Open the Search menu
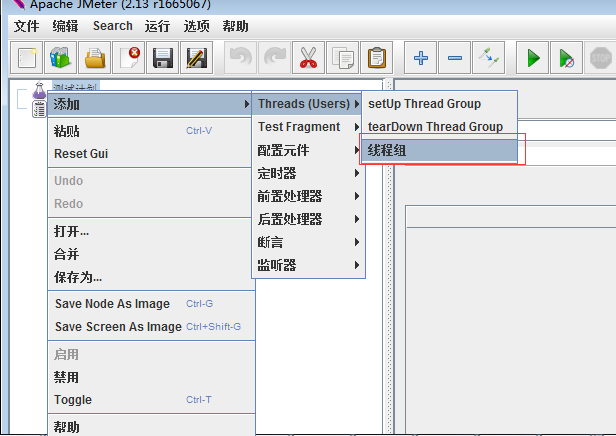The width and height of the screenshot is (616, 436). pos(113,26)
